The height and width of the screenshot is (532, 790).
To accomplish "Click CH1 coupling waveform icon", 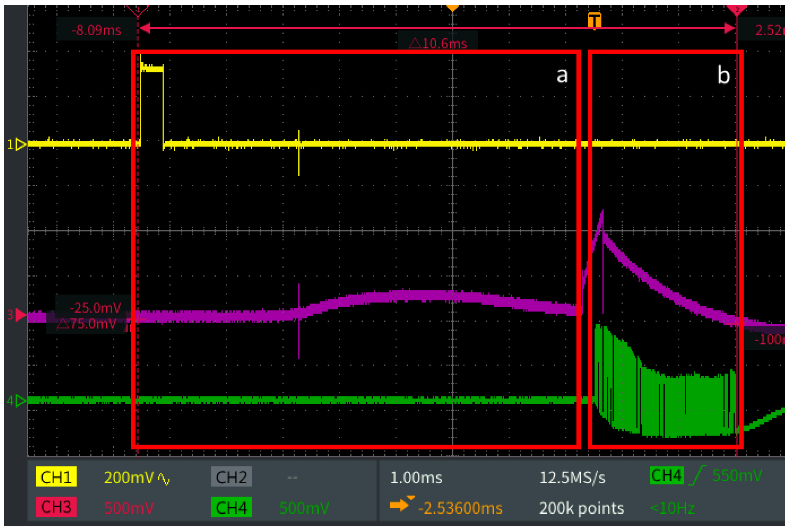I will pyautogui.click(x=164, y=479).
